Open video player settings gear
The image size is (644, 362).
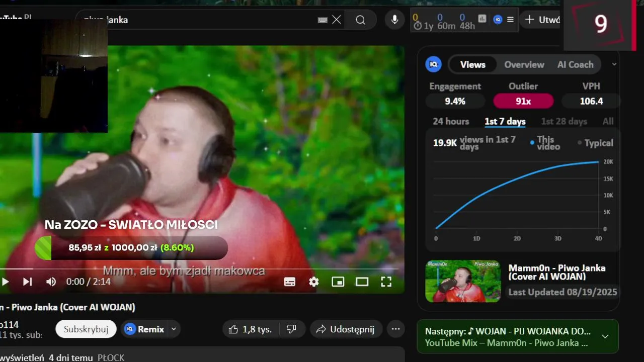coord(314,282)
